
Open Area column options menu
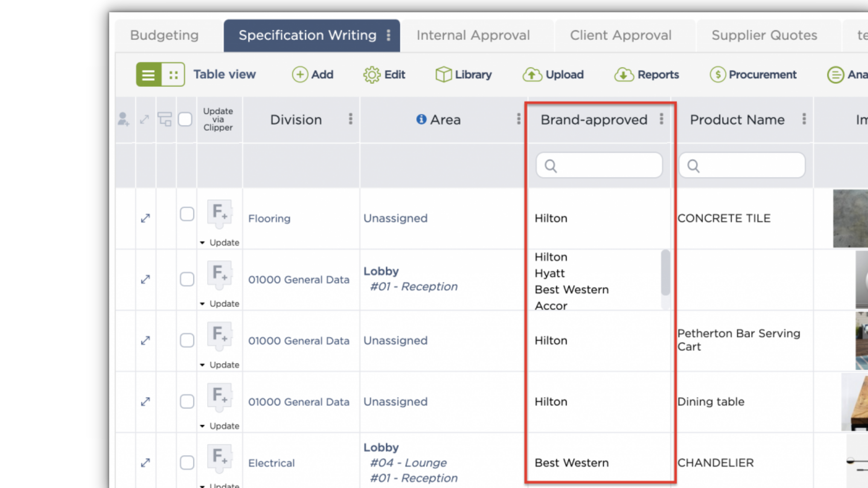519,119
